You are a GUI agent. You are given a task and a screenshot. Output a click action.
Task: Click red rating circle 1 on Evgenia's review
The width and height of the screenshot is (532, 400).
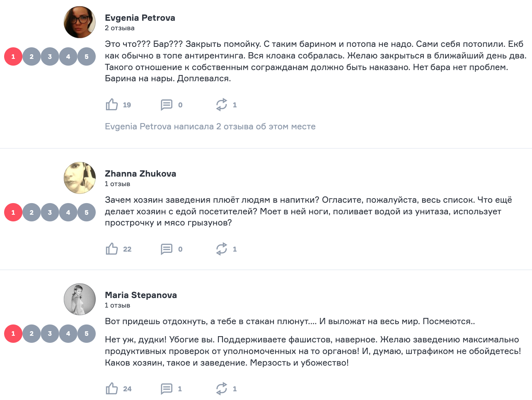(x=13, y=57)
